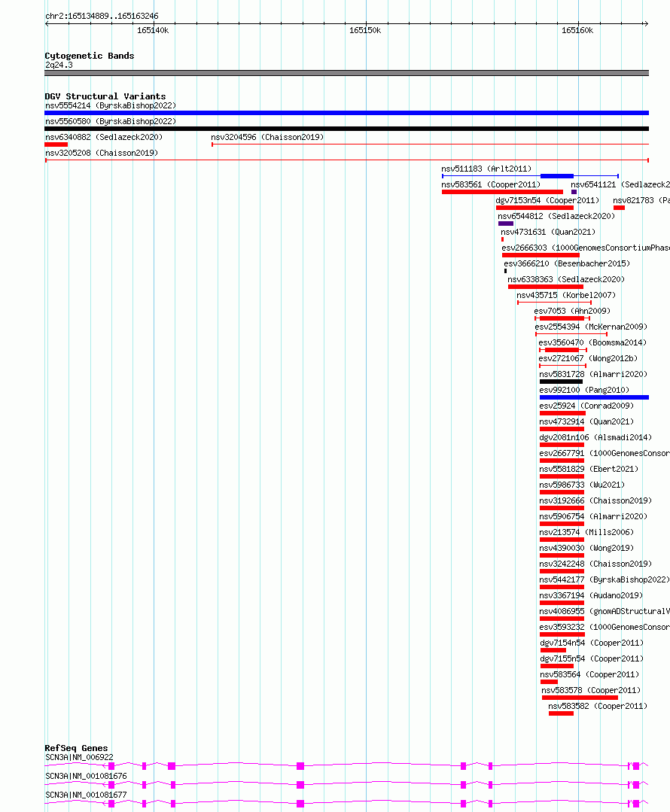Open the nsv5560580 (ByrskaBishop2022) variant label
Screen dimensions: 670x812
[x=111, y=121]
